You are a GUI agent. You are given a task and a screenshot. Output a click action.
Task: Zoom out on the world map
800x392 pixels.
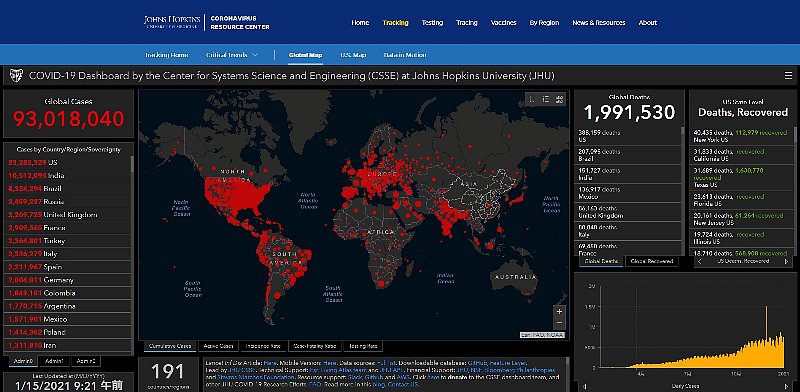(x=559, y=323)
